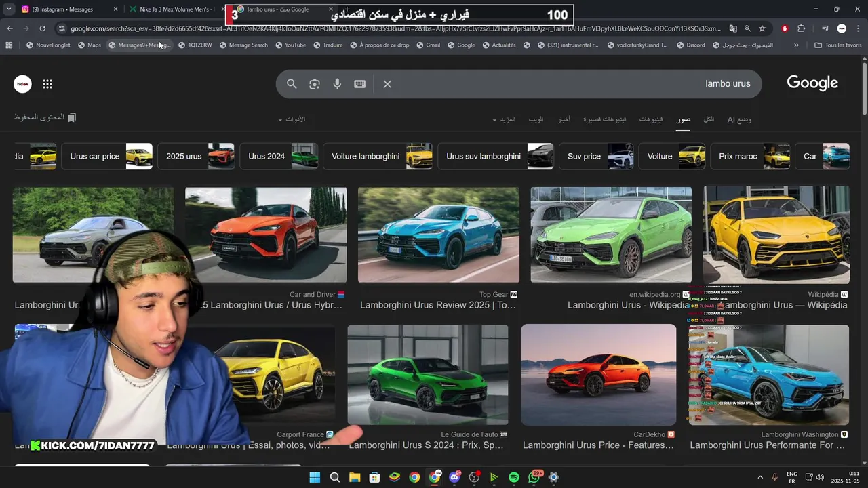Open the ENG FR language switcher

791,477
